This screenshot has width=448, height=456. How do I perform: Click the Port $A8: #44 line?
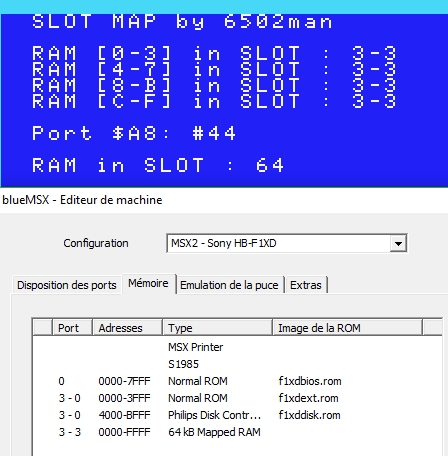(x=134, y=133)
